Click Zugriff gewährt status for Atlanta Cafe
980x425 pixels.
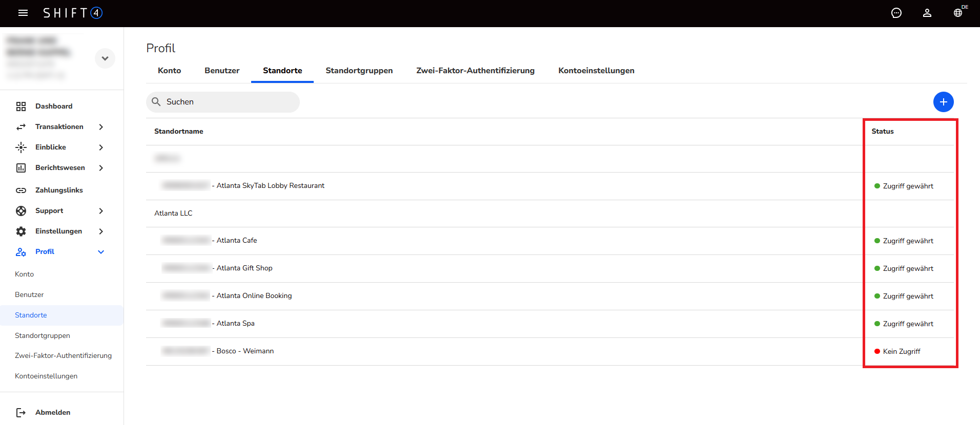904,241
